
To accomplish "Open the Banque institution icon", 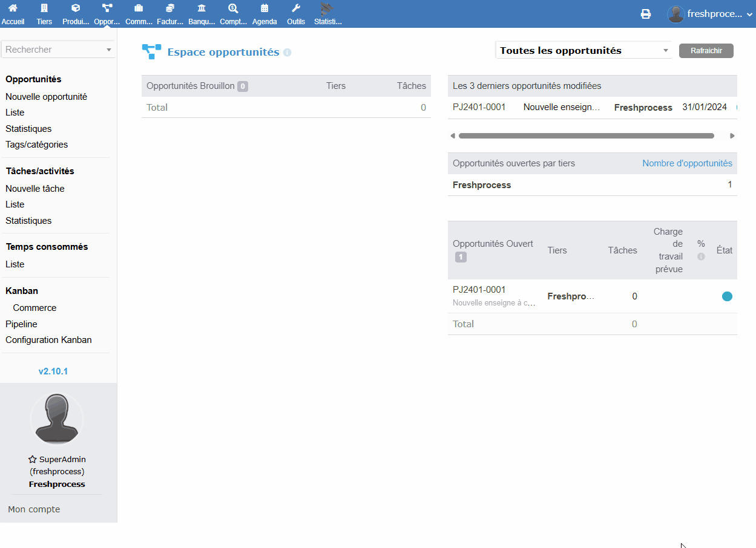I will click(201, 8).
